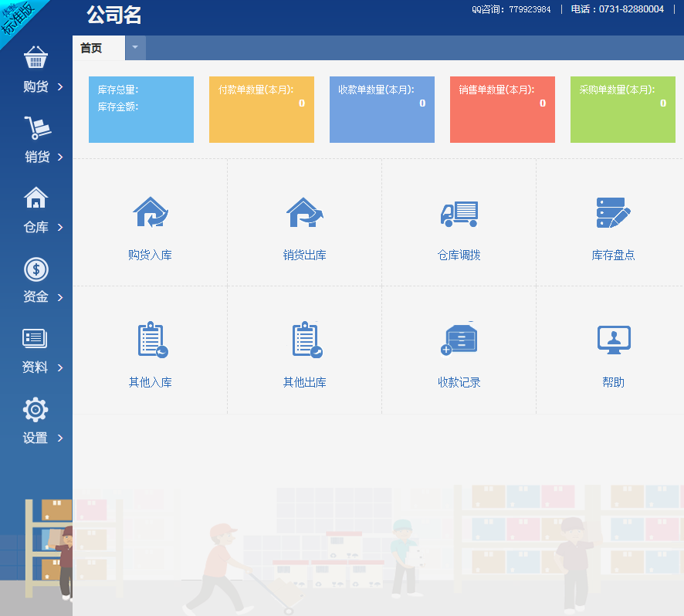
Task: Open the 其他出库 text link
Action: click(304, 382)
